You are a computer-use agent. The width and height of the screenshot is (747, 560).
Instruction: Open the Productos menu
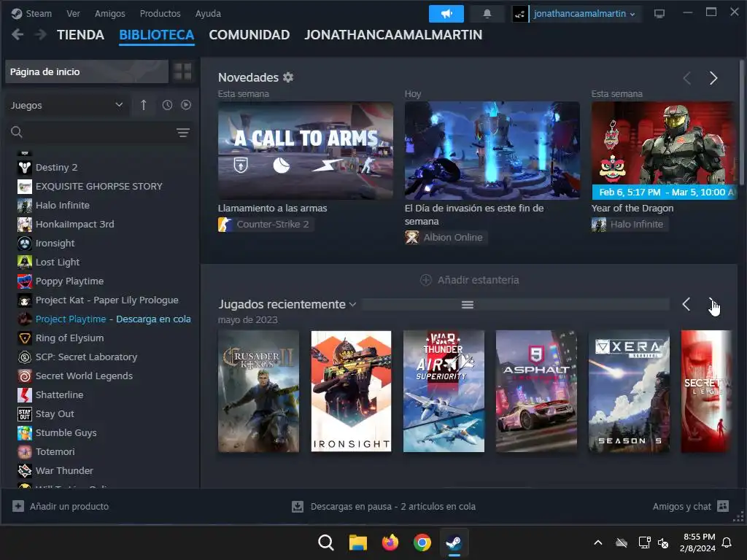tap(160, 13)
